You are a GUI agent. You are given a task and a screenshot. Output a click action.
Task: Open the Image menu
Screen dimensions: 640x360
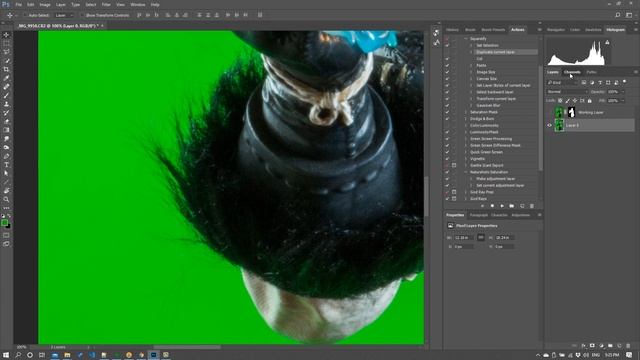pyautogui.click(x=45, y=4)
